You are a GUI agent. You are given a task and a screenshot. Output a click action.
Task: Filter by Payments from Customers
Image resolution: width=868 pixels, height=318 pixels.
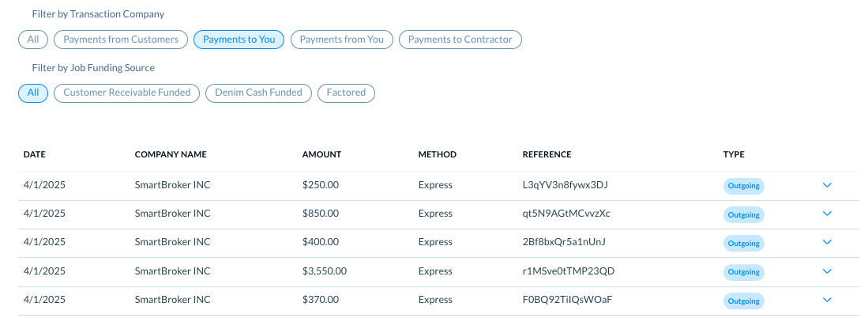[x=121, y=40]
